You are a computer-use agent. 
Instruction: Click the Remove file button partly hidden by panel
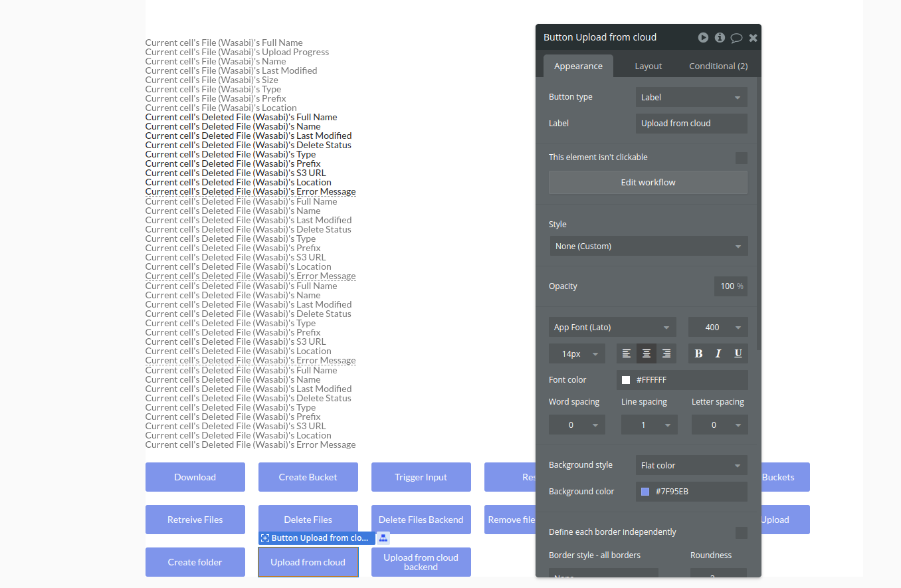(x=510, y=520)
